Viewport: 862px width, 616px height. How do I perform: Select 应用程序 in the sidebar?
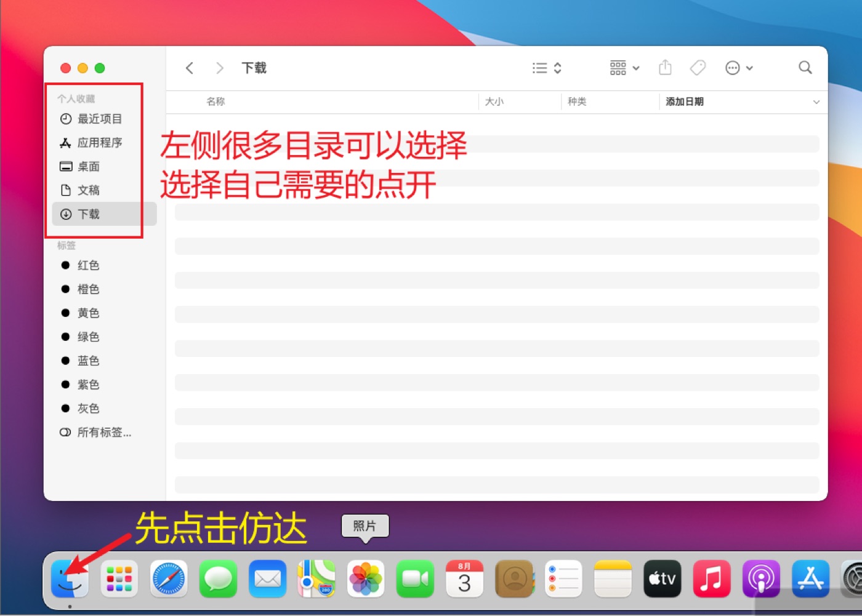(105, 143)
